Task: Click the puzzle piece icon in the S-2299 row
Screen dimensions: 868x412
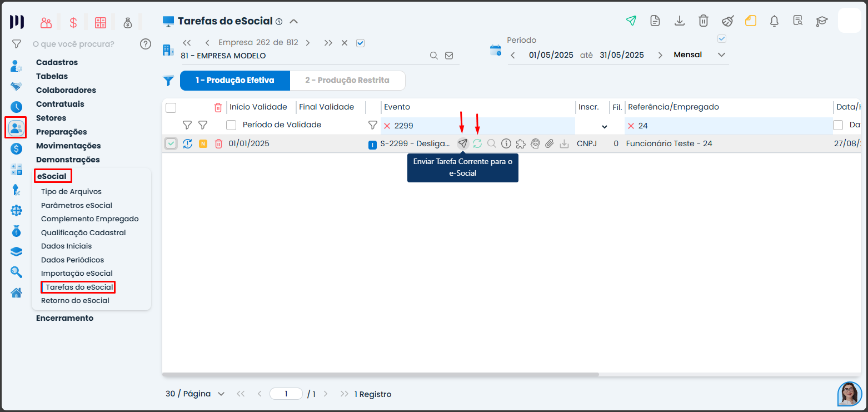Action: 521,143
